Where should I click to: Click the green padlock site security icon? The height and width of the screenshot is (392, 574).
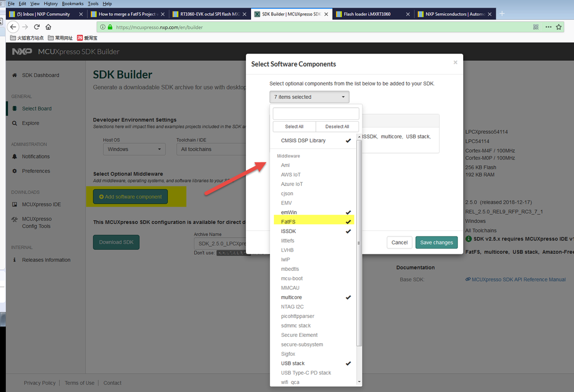click(x=110, y=27)
